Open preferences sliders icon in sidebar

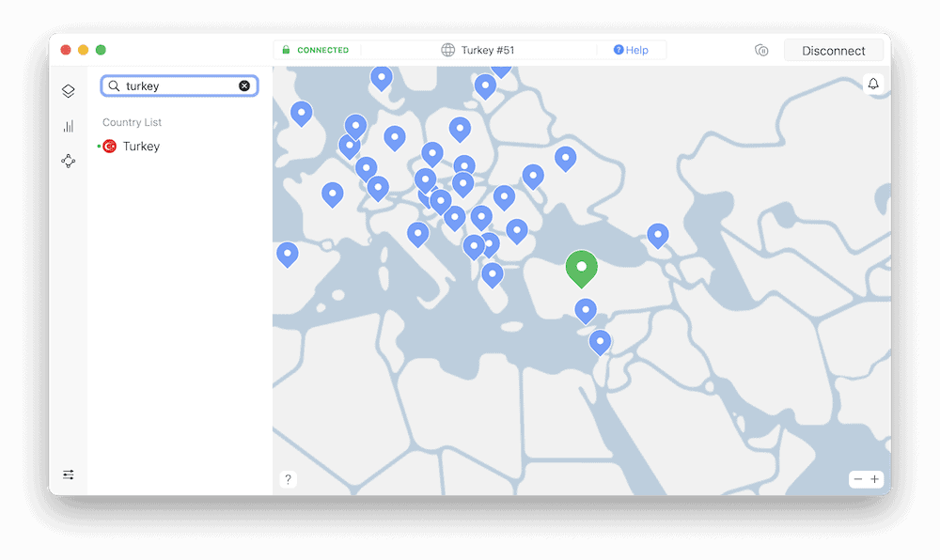(68, 474)
